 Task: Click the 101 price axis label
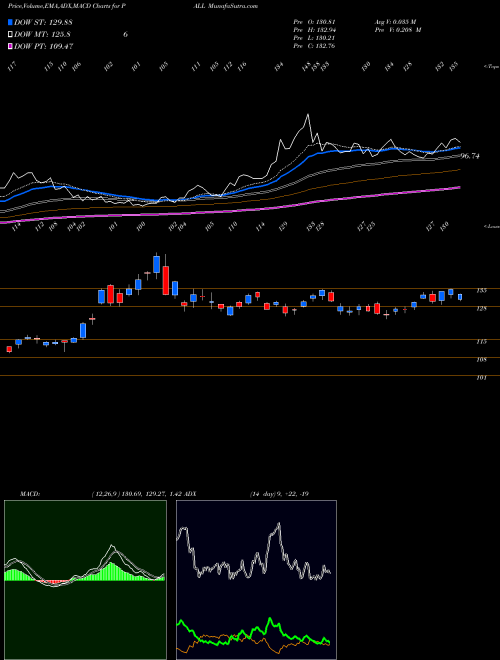[x=481, y=378]
